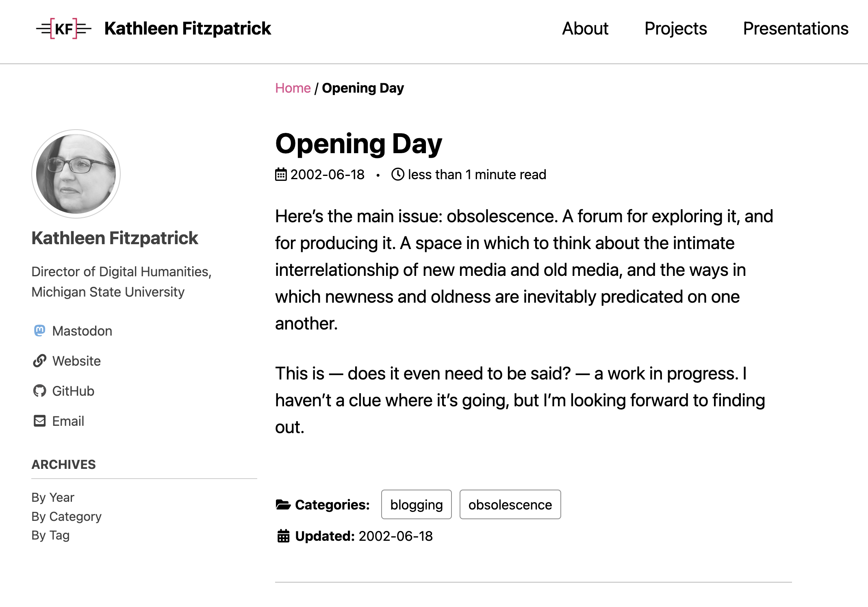Open archives By Tag
The width and height of the screenshot is (868, 607).
click(x=50, y=535)
